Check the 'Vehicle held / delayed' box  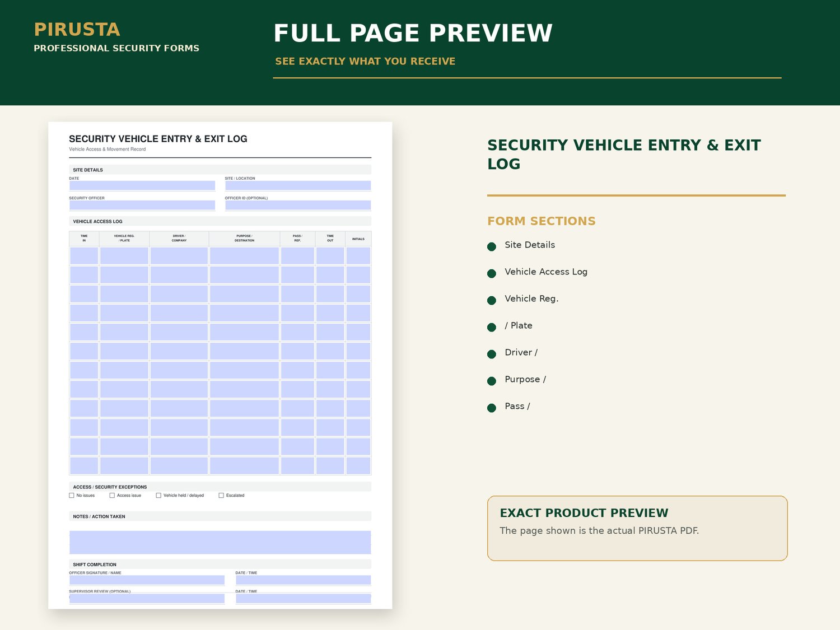tap(158, 496)
